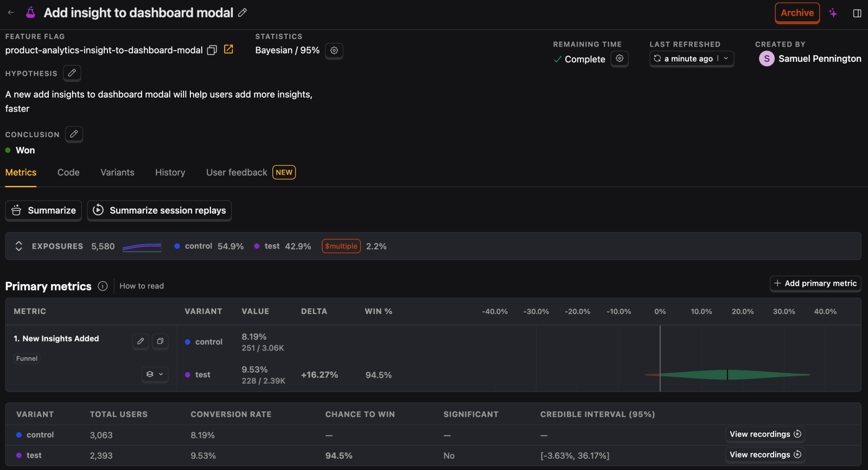Image resolution: width=868 pixels, height=470 pixels.
Task: Click the 'Bayesian / 95%' statistics text
Action: (288, 50)
